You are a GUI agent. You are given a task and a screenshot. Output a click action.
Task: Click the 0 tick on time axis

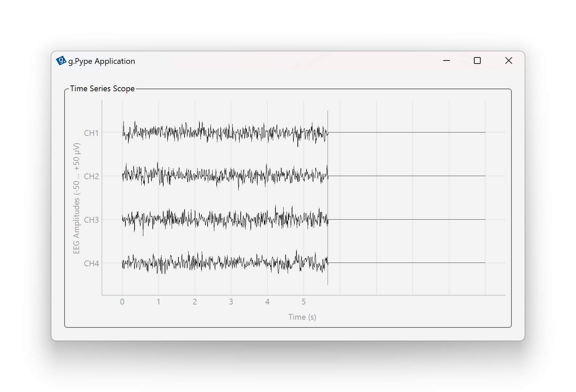click(x=122, y=302)
